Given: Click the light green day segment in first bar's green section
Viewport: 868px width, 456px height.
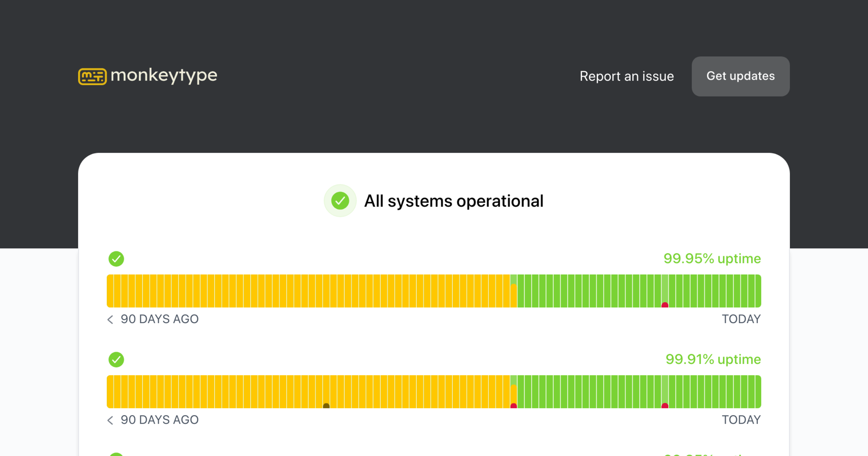Looking at the screenshot, I should point(665,288).
